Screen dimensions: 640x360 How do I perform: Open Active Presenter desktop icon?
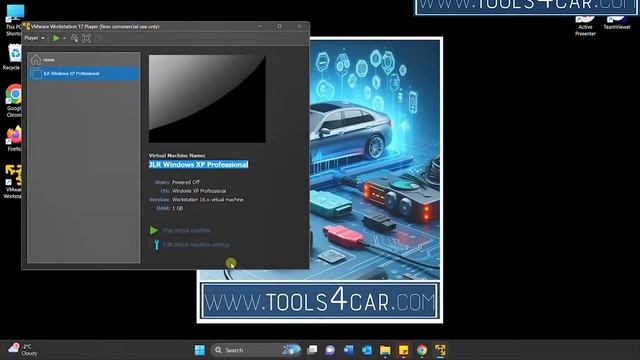pyautogui.click(x=585, y=26)
